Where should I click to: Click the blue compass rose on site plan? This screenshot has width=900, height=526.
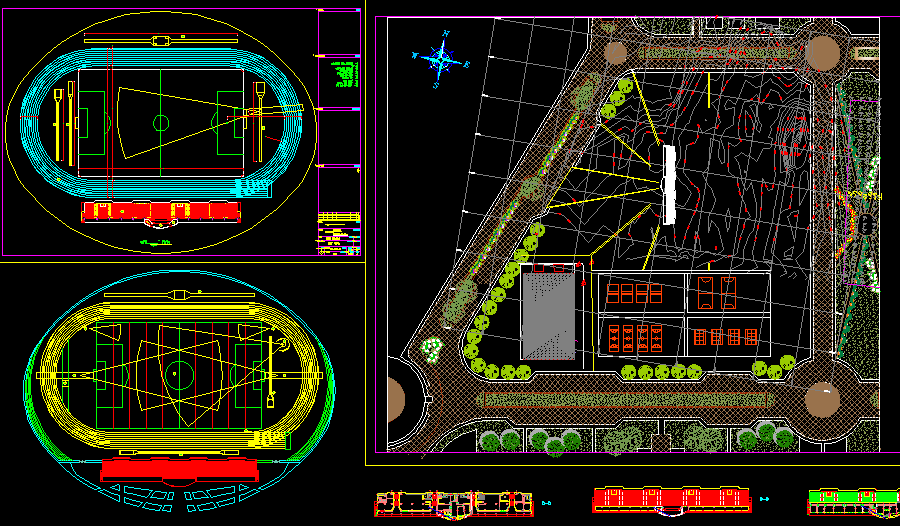point(441,59)
